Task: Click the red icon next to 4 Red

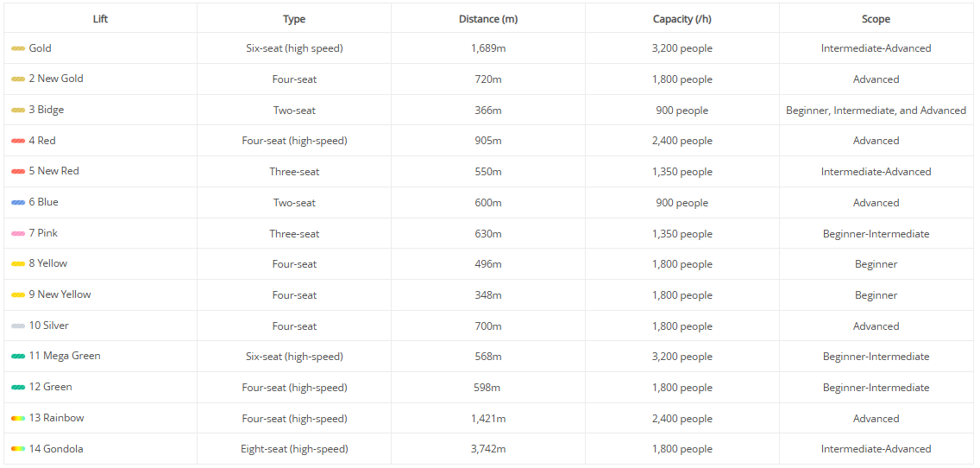Action: click(18, 141)
